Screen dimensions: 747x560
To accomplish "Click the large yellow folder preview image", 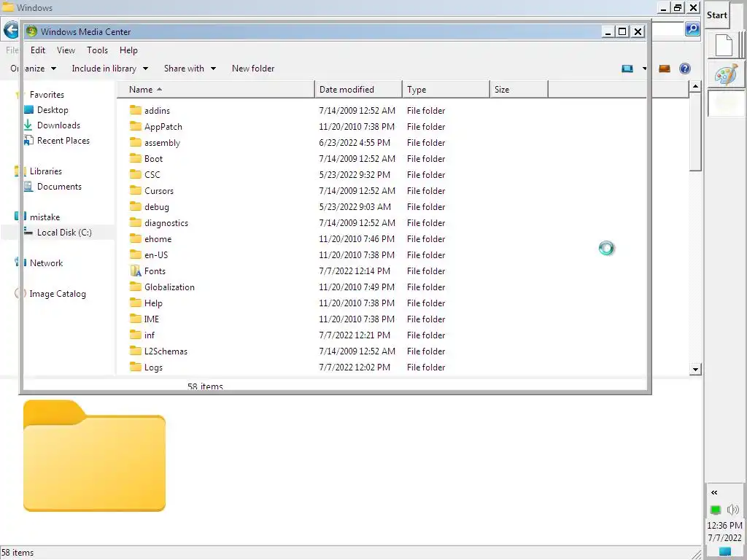I will coord(94,456).
